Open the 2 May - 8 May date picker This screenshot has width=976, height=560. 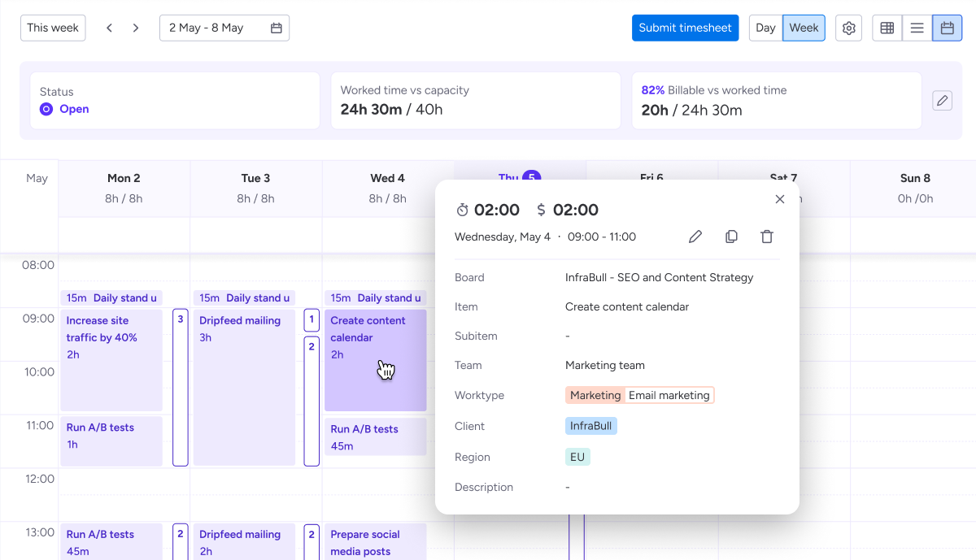(224, 28)
